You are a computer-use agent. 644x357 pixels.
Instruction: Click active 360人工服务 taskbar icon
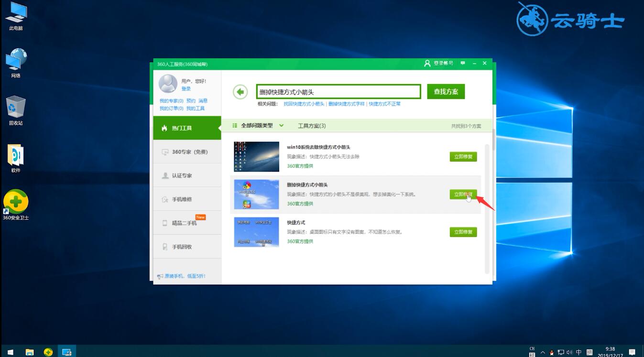click(67, 352)
